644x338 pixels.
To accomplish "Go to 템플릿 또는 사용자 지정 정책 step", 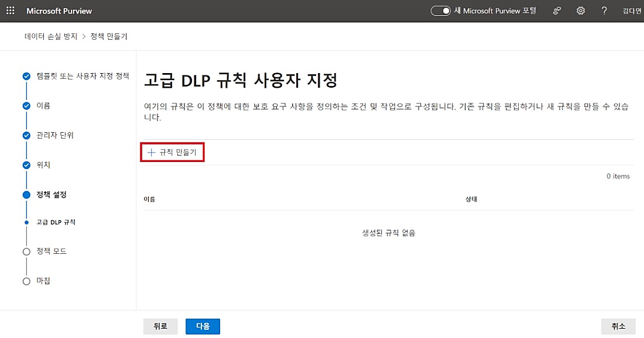I will point(83,76).
